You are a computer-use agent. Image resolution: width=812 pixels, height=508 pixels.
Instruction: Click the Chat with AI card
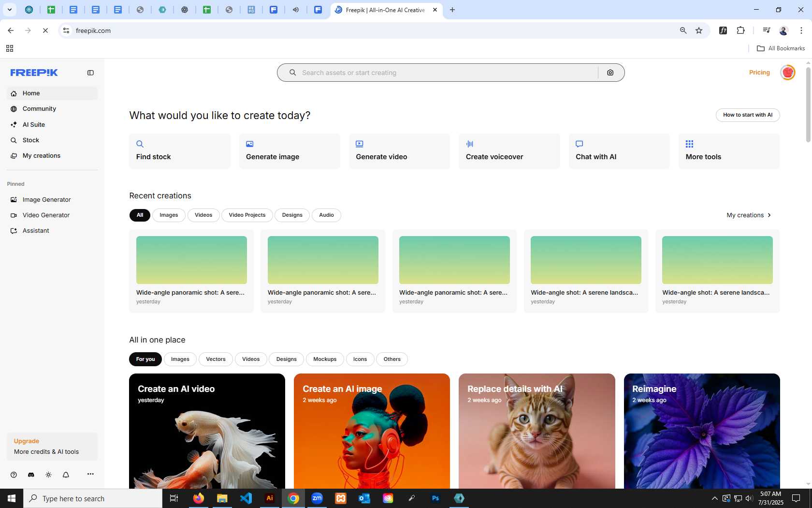point(619,151)
